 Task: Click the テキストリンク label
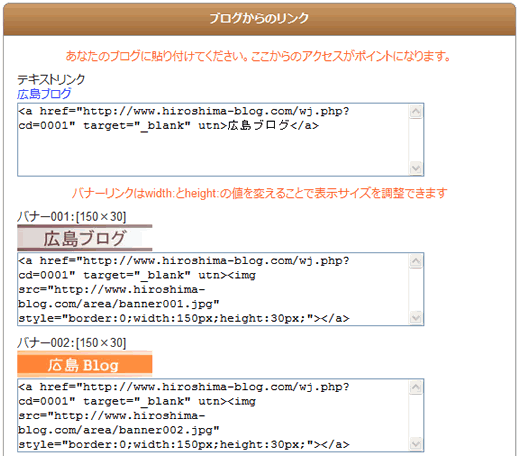[x=51, y=80]
